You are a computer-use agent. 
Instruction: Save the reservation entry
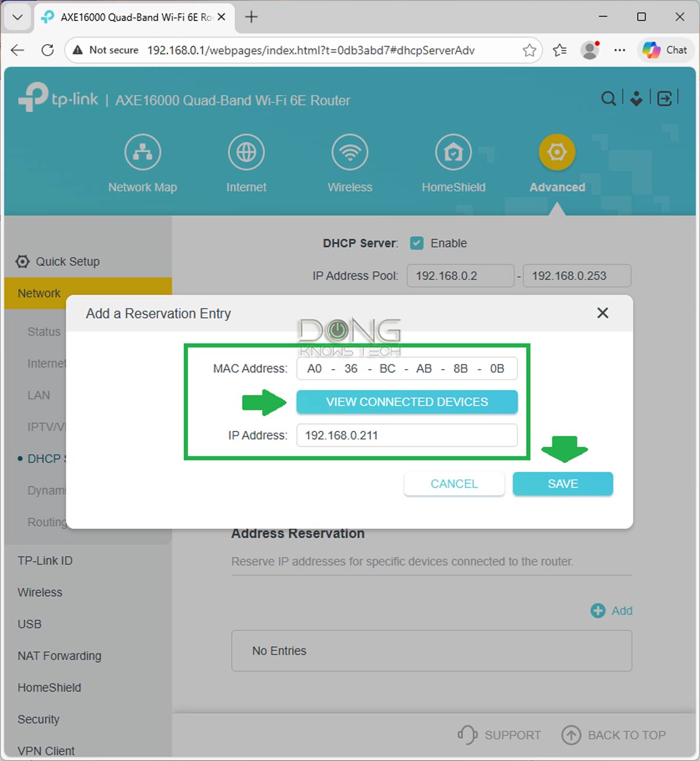click(x=562, y=483)
